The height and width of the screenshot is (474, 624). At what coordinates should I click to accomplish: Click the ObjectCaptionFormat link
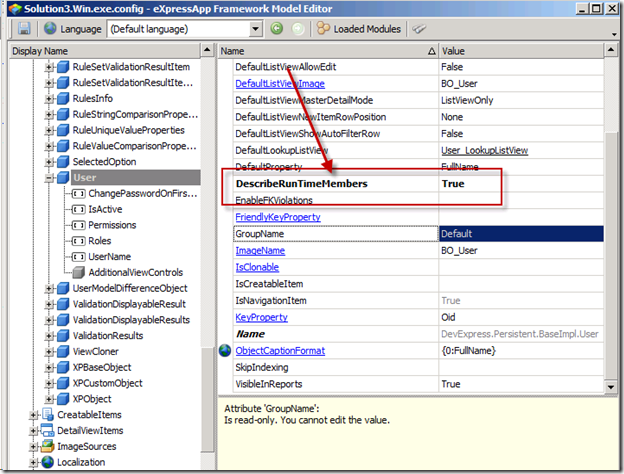pyautogui.click(x=280, y=351)
